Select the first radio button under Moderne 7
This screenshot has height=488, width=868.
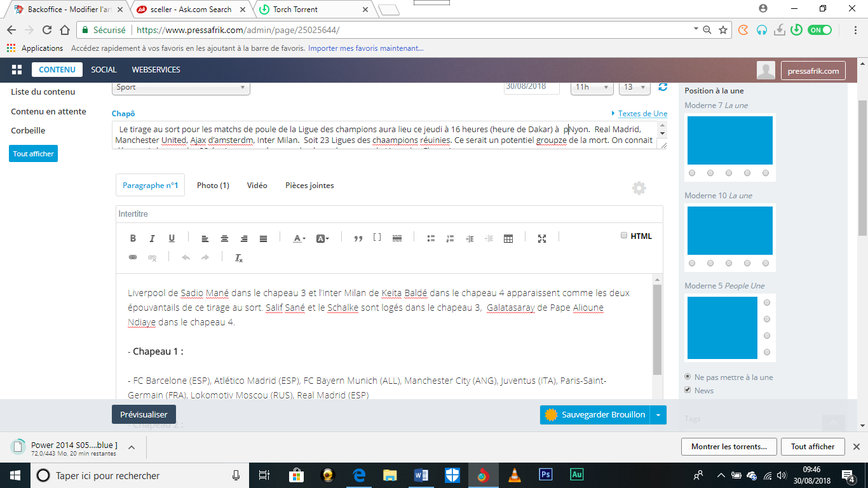click(x=692, y=173)
